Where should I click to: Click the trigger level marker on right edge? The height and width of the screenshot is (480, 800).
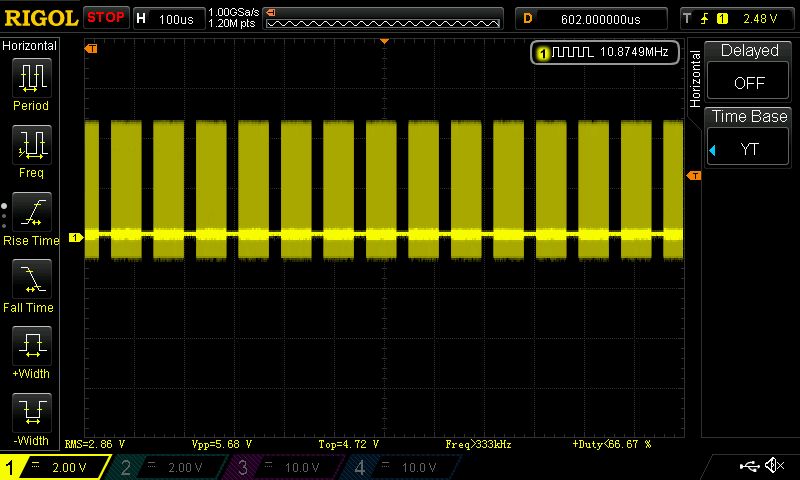[694, 175]
